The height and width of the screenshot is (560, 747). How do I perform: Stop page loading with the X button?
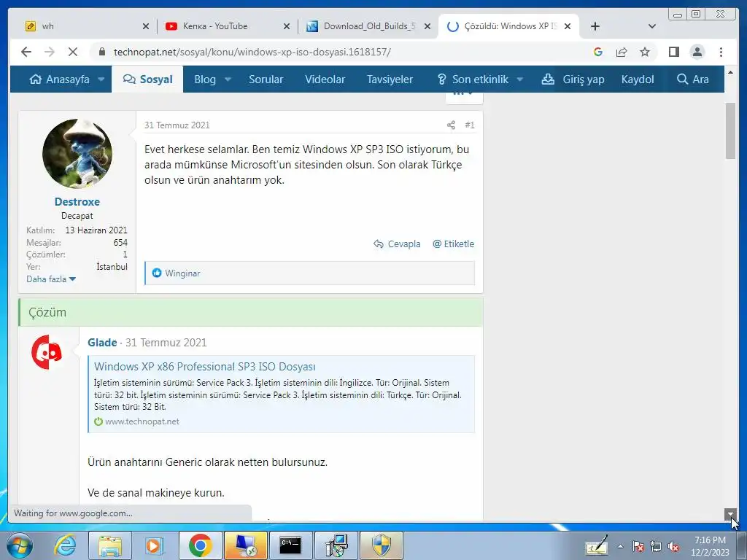coord(73,52)
